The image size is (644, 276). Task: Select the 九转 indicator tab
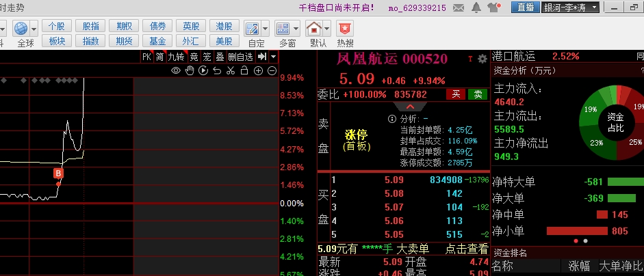click(177, 57)
